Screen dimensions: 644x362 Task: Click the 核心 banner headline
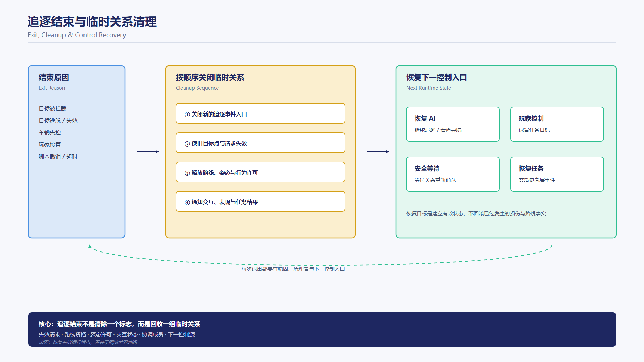pos(119,324)
